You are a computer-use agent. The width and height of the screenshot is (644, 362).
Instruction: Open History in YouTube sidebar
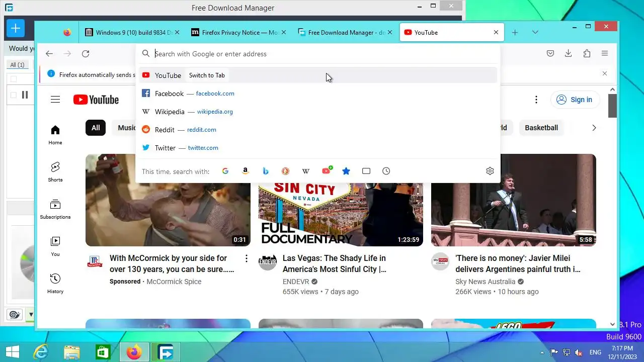click(55, 284)
